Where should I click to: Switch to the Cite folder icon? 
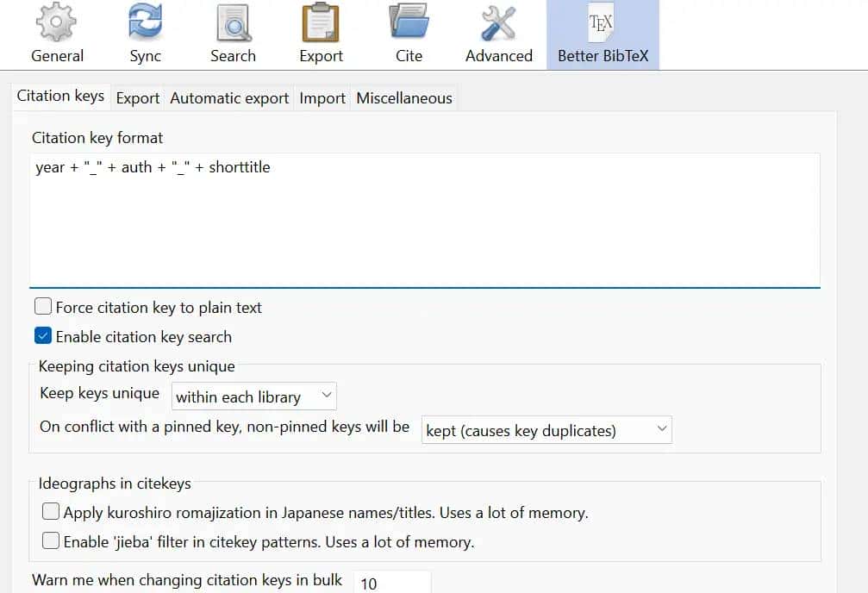[x=409, y=24]
